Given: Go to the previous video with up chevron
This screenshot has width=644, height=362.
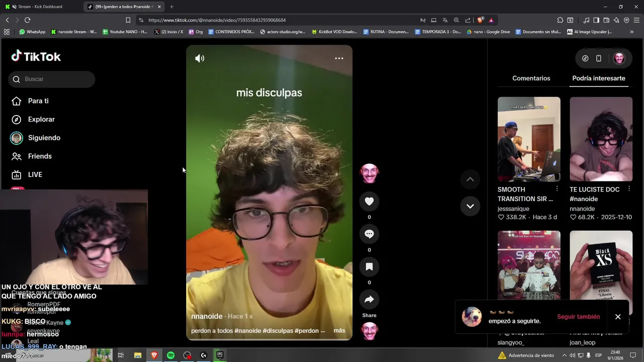Looking at the screenshot, I should [x=470, y=179].
